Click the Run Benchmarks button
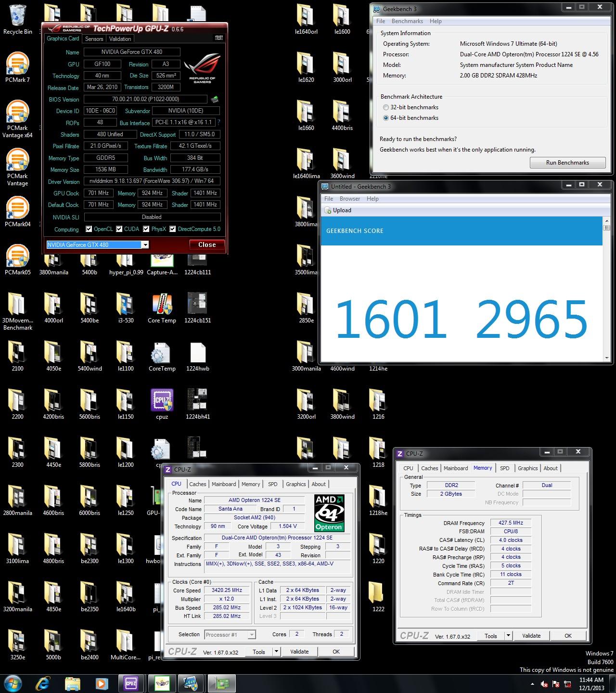Image resolution: width=616 pixels, height=693 pixels. (567, 163)
